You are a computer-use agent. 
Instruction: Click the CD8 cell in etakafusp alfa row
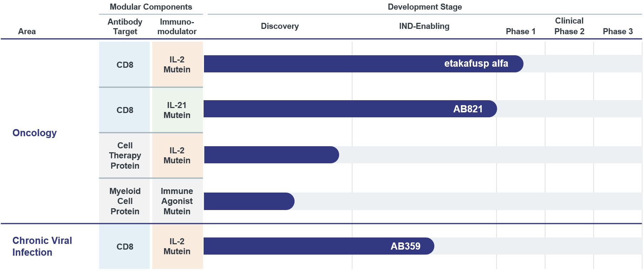(124, 65)
